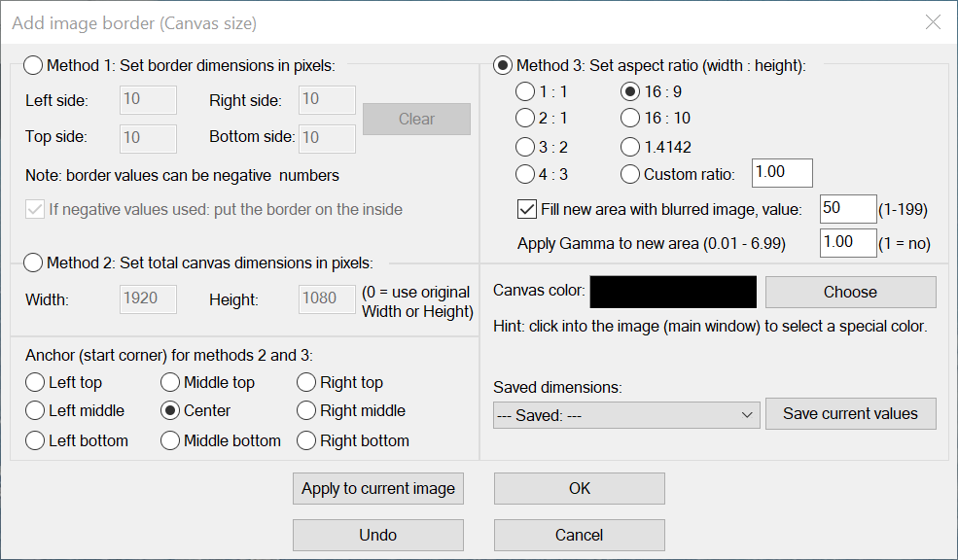This screenshot has width=958, height=560.
Task: Click the Apply Gamma value input field
Action: [x=848, y=242]
